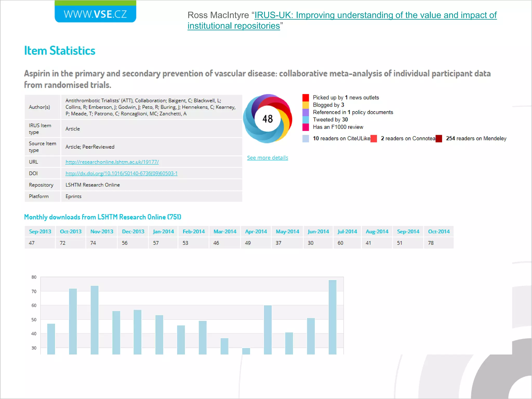The image size is (532, 399).
Task: Select the Oct-2014 month column header
Action: (x=439, y=231)
